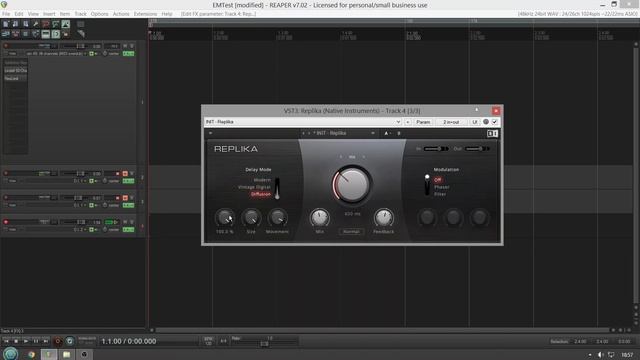This screenshot has width=640, height=360.
Task: Click the large delay time knob
Action: tap(351, 185)
